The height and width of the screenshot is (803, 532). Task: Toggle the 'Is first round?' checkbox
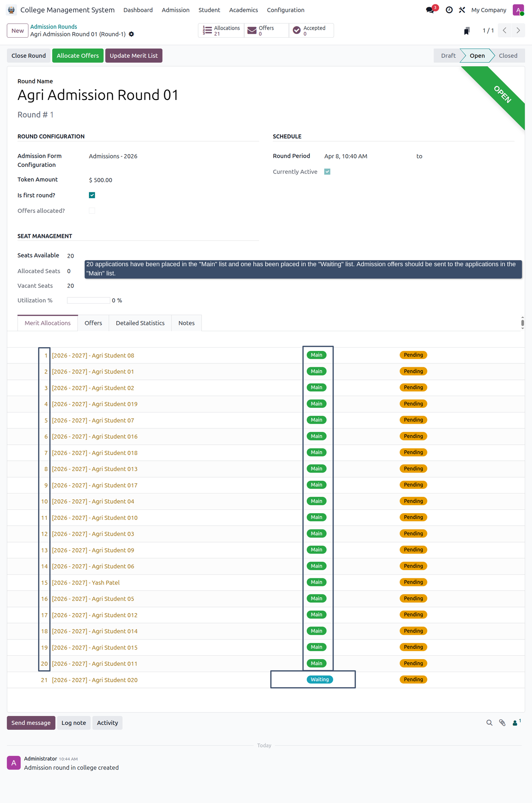92,195
